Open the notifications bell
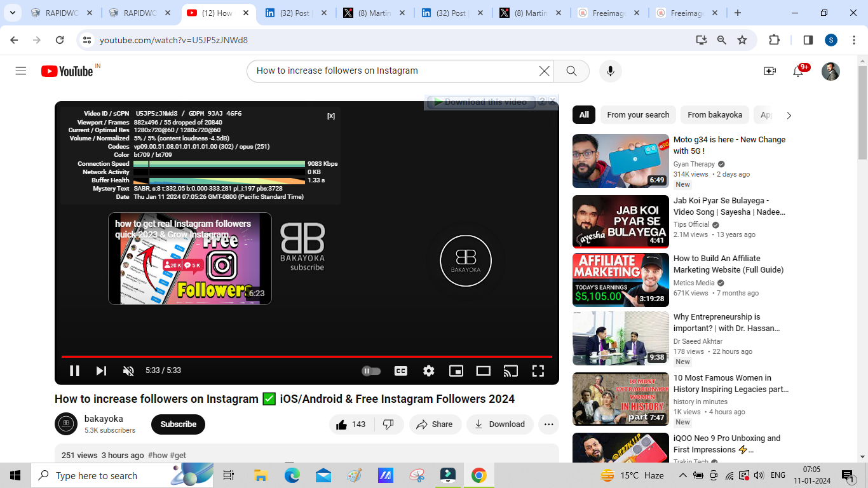This screenshot has width=868, height=488. (798, 71)
